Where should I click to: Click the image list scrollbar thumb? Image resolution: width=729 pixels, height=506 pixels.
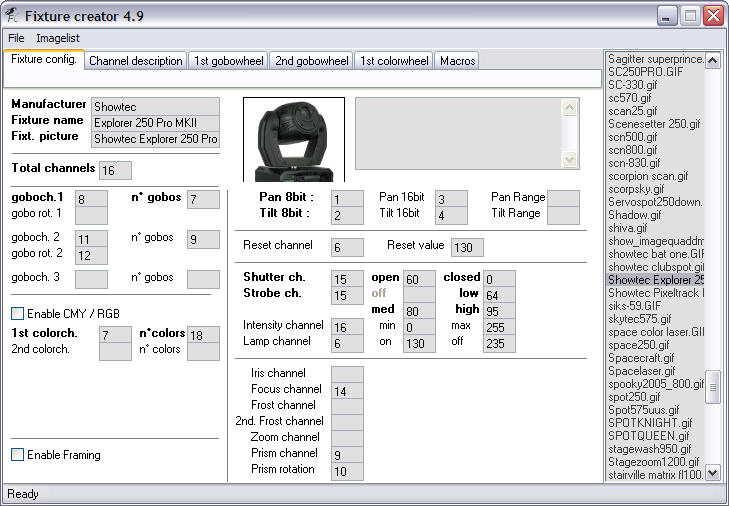pos(713,386)
